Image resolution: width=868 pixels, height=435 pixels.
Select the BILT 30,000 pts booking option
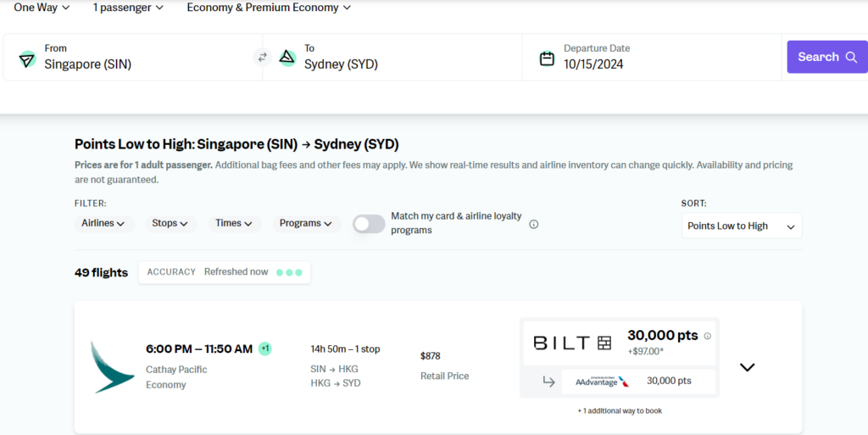tap(620, 343)
